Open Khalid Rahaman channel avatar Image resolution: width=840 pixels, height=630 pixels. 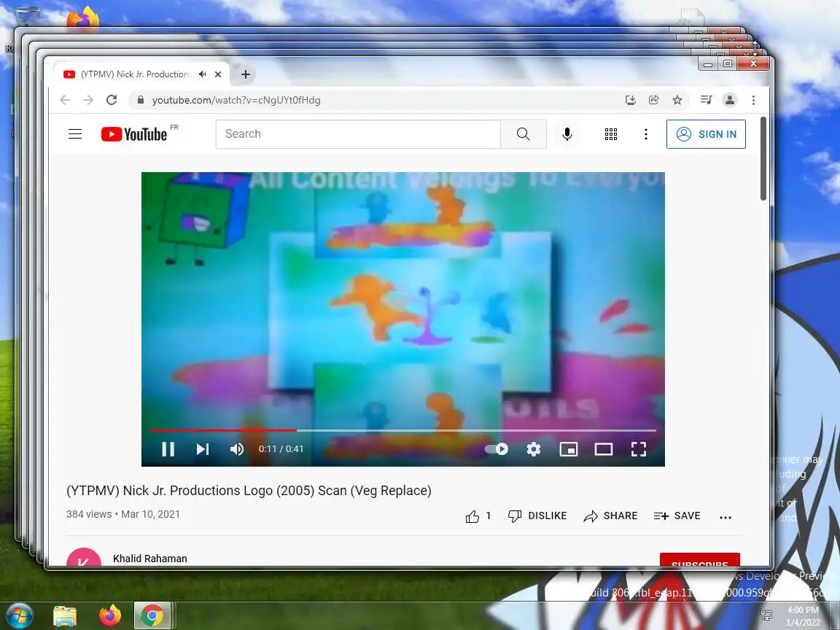click(x=84, y=557)
